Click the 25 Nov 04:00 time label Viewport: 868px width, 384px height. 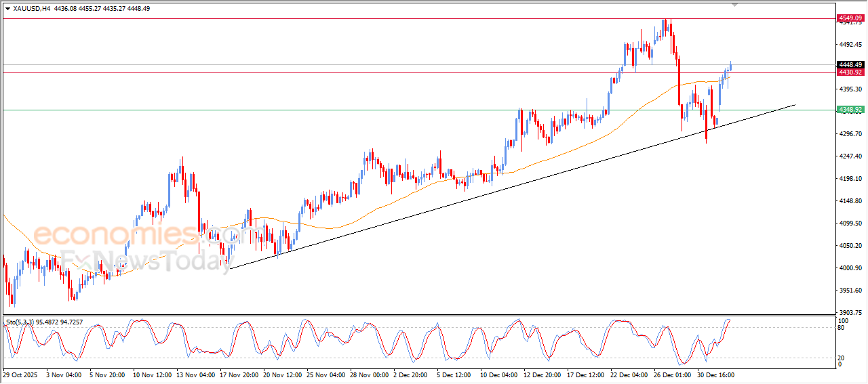[325, 375]
